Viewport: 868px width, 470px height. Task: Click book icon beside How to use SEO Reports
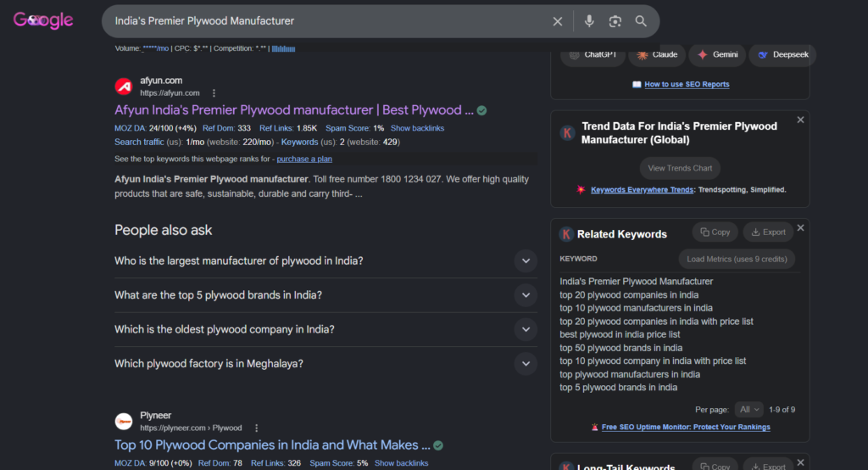click(637, 84)
